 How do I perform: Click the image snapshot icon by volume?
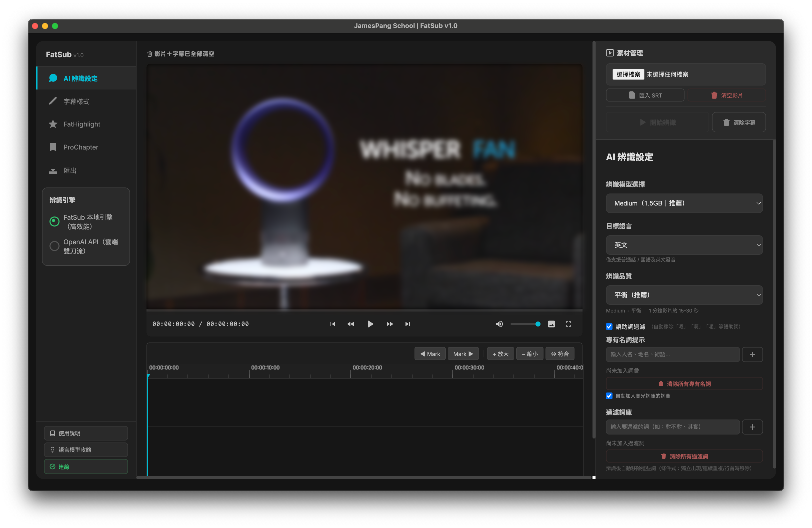click(551, 324)
